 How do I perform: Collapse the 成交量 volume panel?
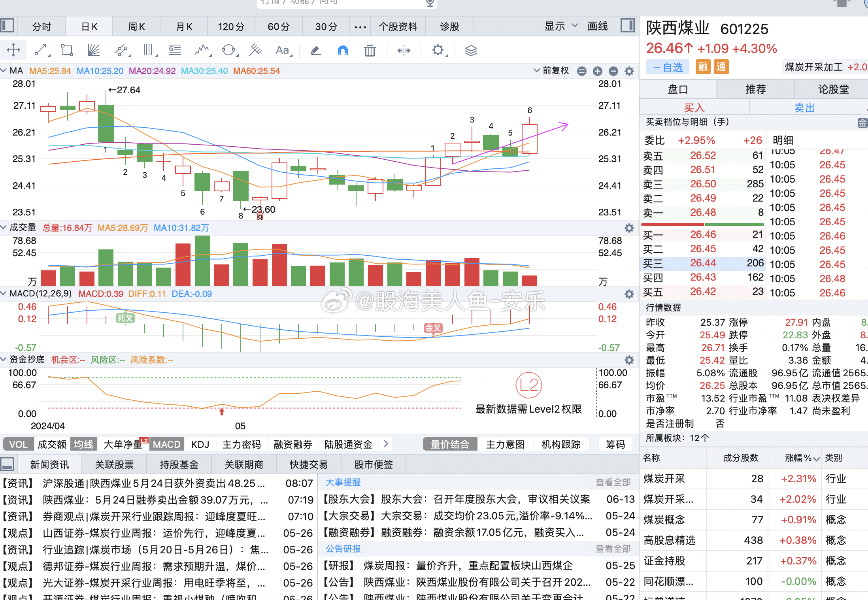pyautogui.click(x=4, y=227)
